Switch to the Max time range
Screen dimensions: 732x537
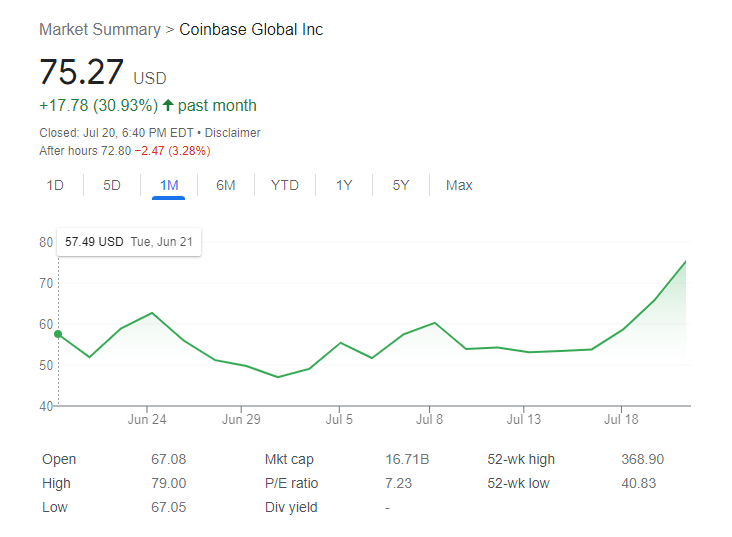(459, 185)
